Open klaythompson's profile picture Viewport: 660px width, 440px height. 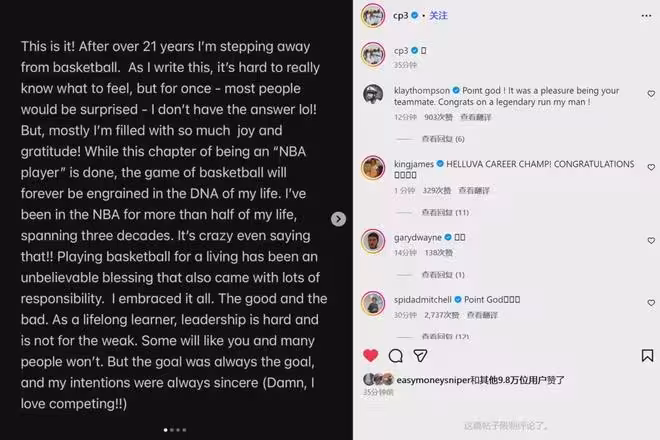(373, 94)
